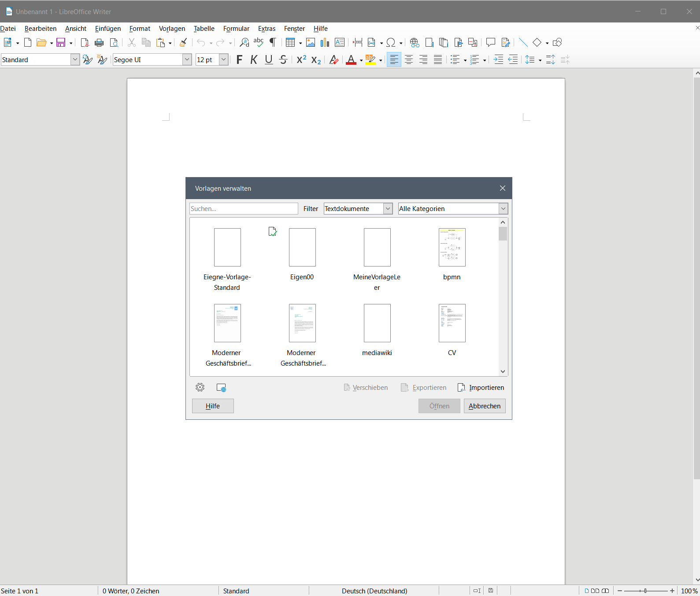Toggle print preview icon
This screenshot has height=596, width=700.
(x=114, y=43)
